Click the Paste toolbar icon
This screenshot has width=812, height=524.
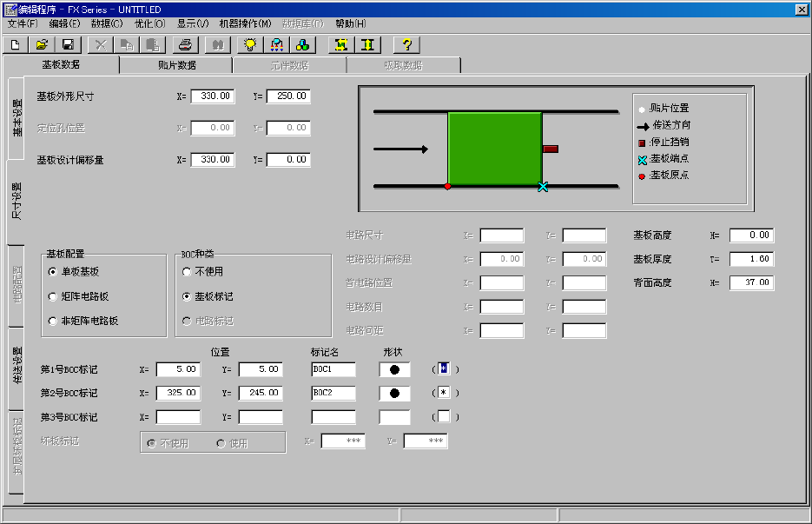click(x=153, y=45)
